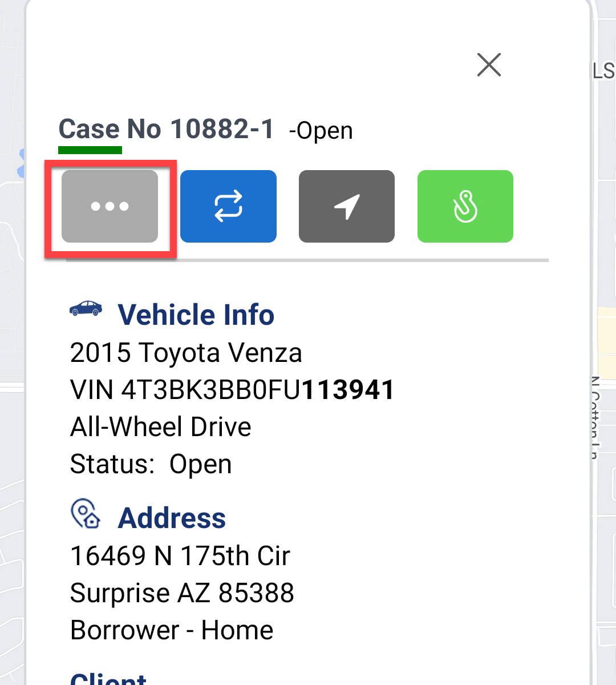Click the car icon beside Vehicle Info

[86, 309]
